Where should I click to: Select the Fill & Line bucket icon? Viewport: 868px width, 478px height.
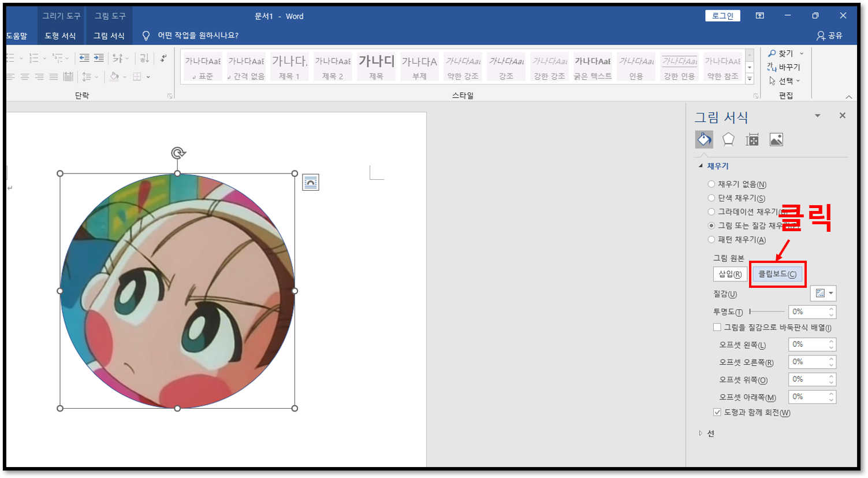704,139
